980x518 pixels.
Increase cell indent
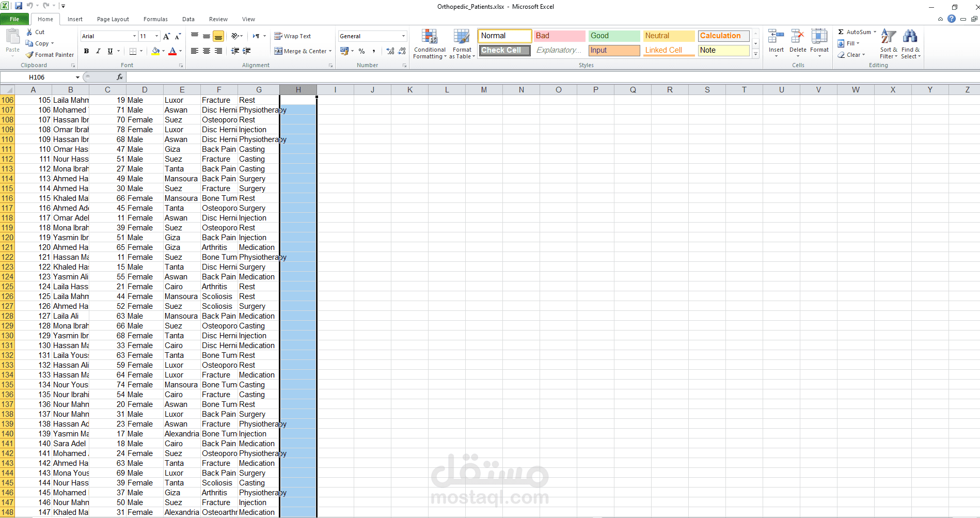[x=247, y=51]
